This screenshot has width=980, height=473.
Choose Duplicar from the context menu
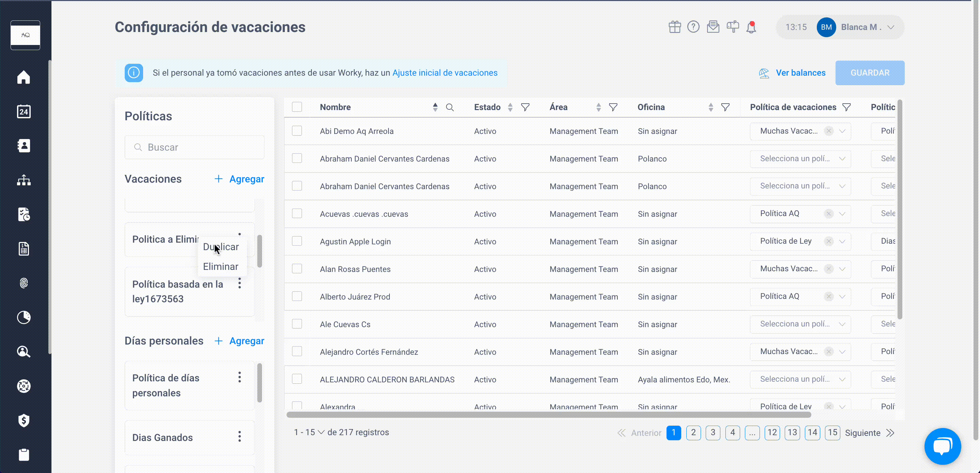221,247
